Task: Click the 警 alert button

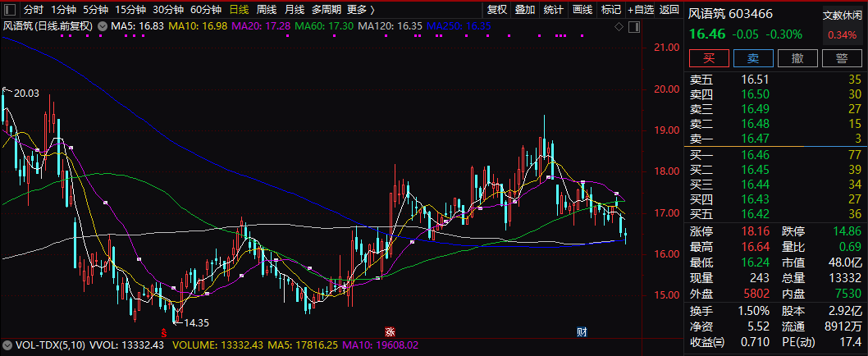Action: click(842, 58)
